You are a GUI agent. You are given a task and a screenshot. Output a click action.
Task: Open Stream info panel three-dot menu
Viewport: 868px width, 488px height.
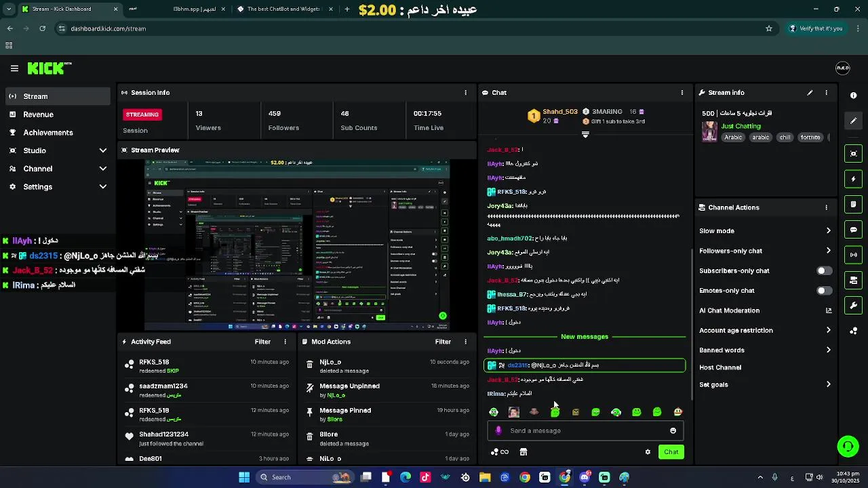[x=826, y=93]
